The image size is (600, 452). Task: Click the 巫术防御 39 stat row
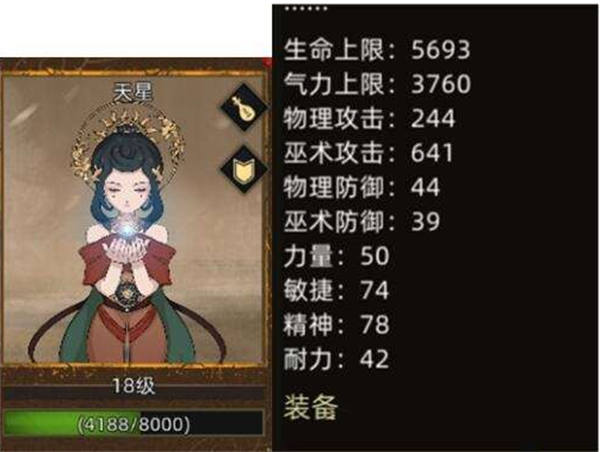tap(362, 221)
